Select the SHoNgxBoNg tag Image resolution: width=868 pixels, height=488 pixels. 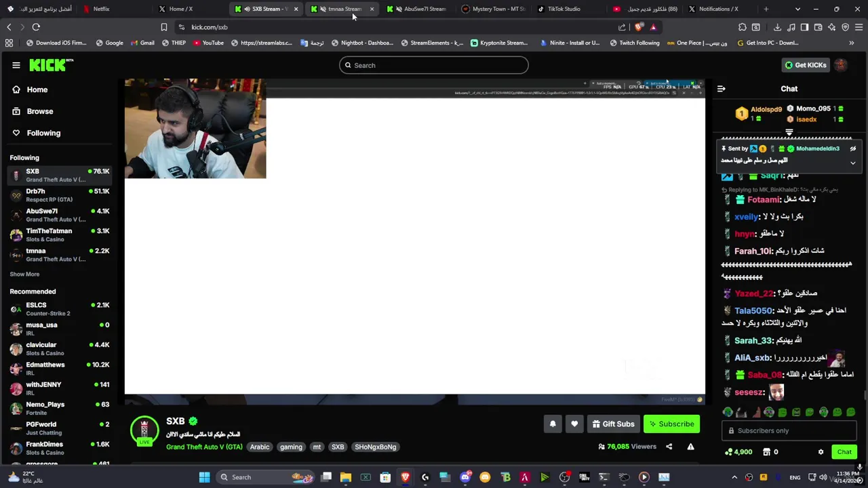tap(375, 447)
